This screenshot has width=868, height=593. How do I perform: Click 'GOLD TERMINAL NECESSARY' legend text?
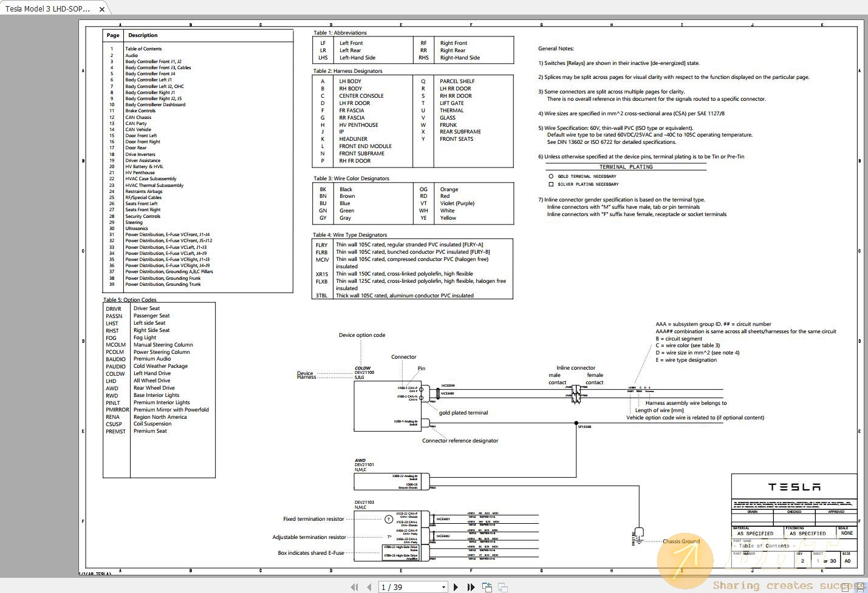(587, 177)
